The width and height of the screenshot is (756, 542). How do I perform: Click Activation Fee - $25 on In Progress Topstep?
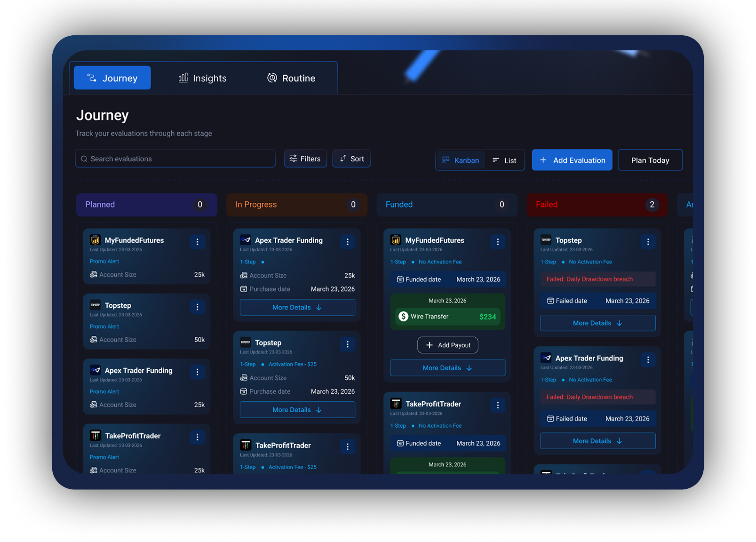[x=293, y=364]
